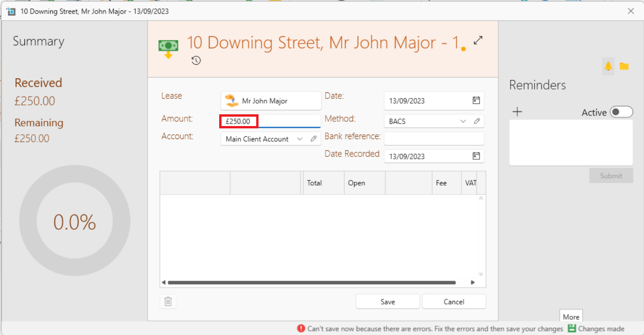Click the Bank reference input field
644x335 pixels.
(434, 139)
